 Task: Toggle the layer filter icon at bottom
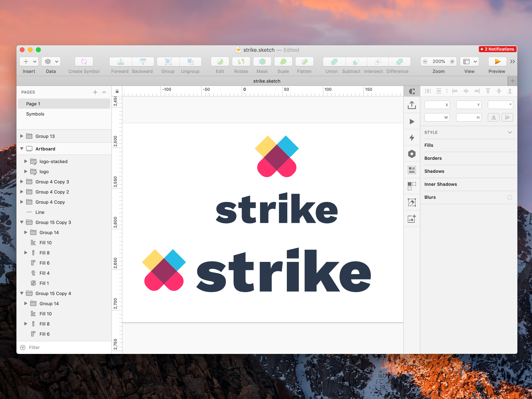(23, 347)
